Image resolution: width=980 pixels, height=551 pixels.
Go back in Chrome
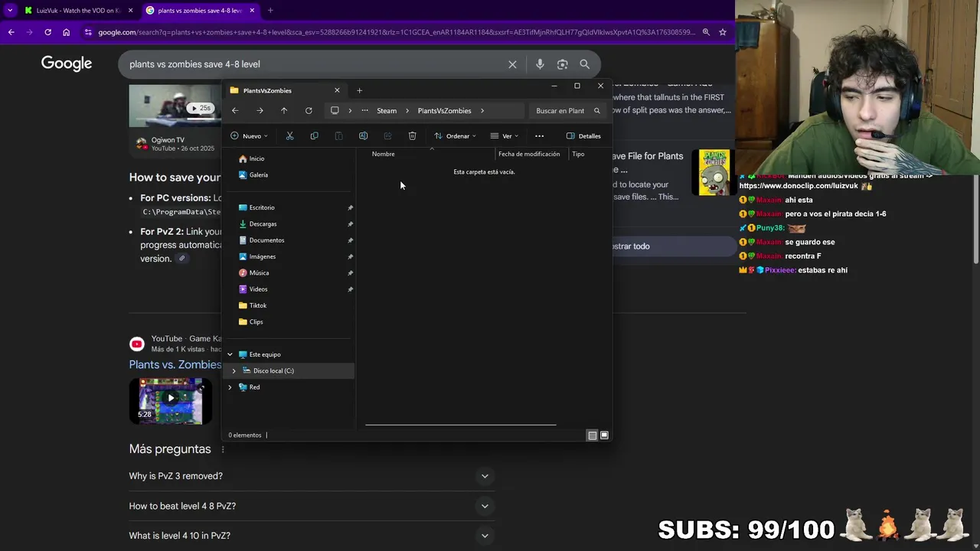point(11,32)
